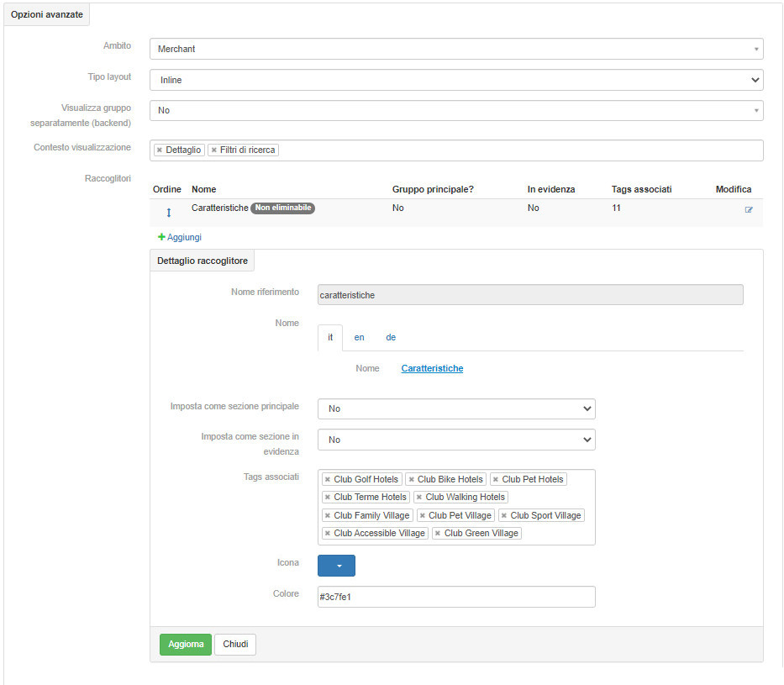Remove the Club Accessible Village tag

tap(328, 534)
